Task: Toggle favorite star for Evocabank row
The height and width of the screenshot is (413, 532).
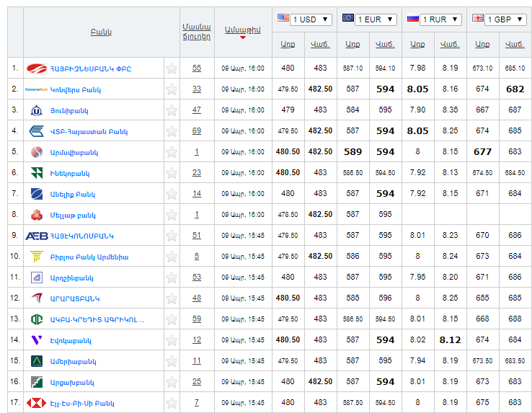Action: (172, 340)
